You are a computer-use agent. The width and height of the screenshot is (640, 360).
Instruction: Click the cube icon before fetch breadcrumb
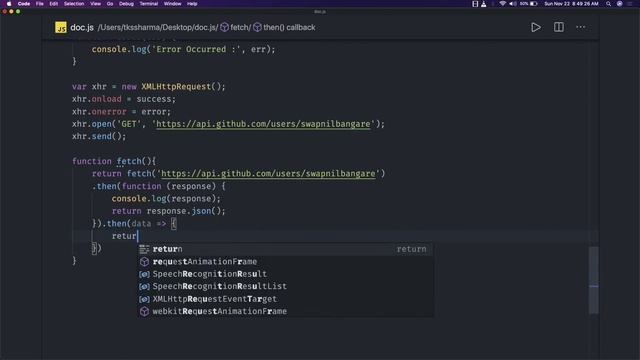pos(224,27)
